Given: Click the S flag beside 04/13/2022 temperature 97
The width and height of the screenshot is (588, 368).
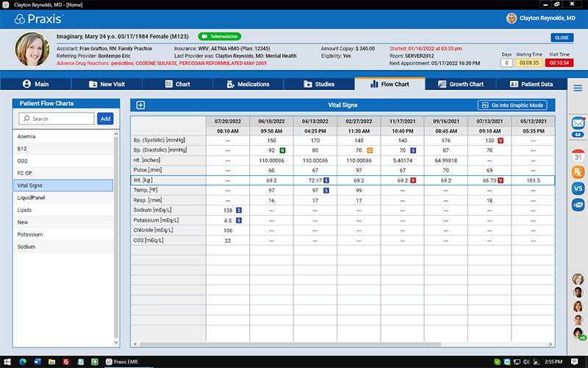Looking at the screenshot, I should [x=326, y=191].
